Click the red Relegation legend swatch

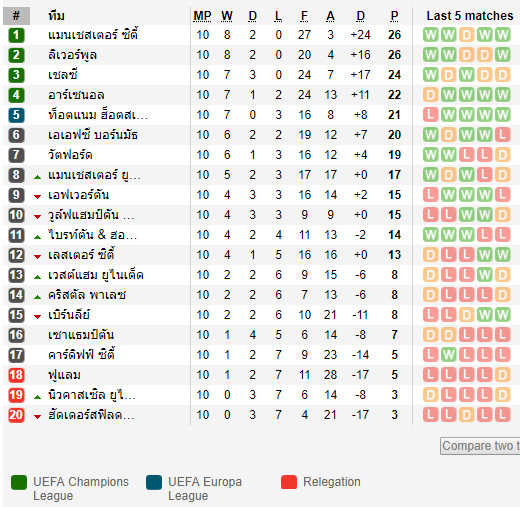click(289, 482)
